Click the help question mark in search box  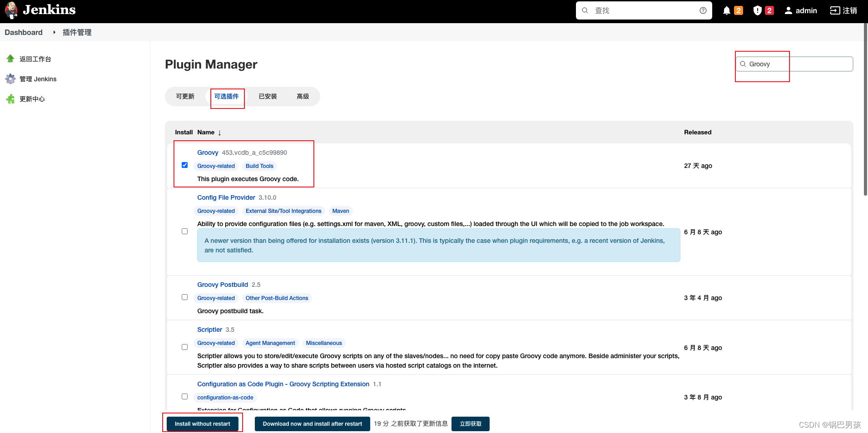pyautogui.click(x=703, y=10)
